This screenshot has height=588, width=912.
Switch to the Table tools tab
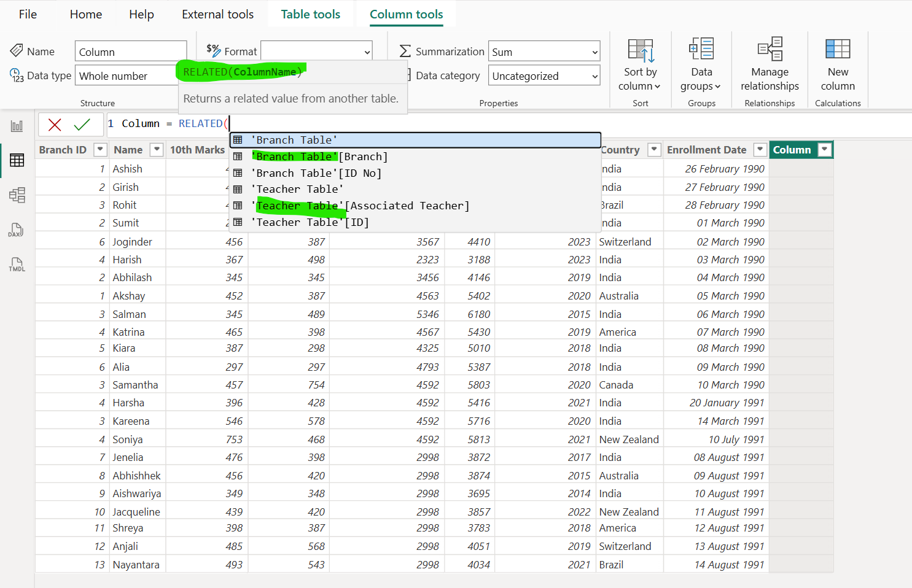pos(311,14)
